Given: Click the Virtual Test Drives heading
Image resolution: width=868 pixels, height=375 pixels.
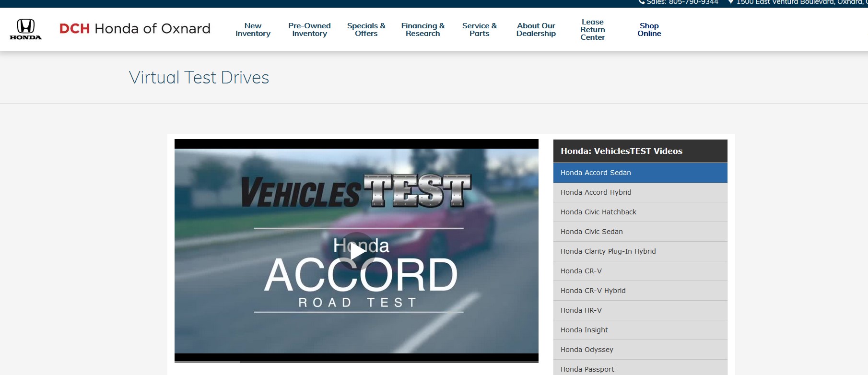Looking at the screenshot, I should point(199,78).
